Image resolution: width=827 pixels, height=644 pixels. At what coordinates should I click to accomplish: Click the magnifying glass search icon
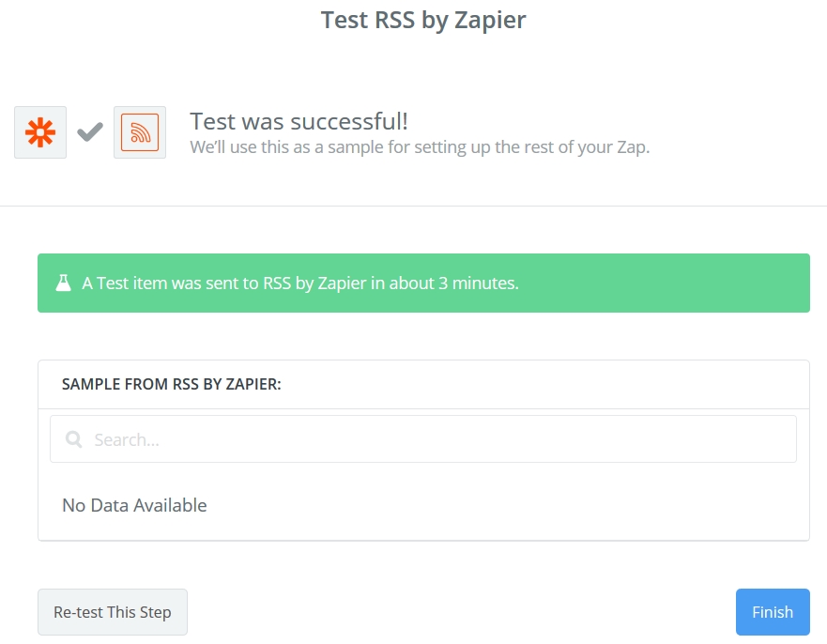coord(74,439)
